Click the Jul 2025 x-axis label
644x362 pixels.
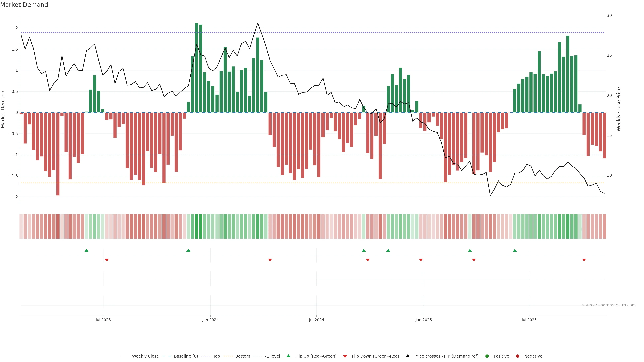[529, 320]
